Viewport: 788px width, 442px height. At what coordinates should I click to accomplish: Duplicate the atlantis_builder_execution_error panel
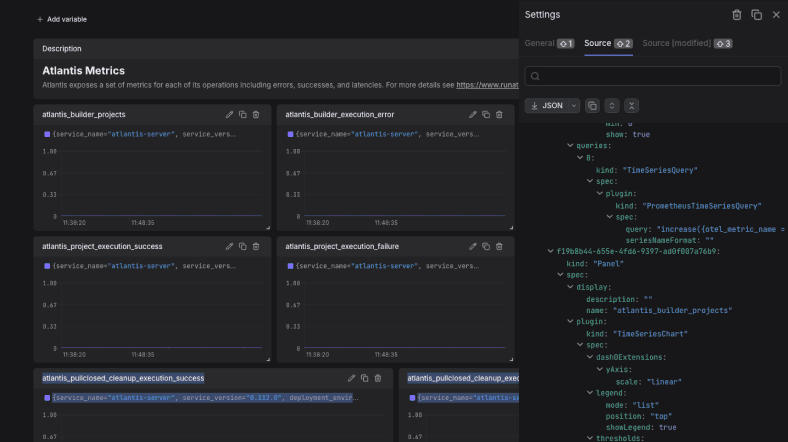click(x=485, y=115)
